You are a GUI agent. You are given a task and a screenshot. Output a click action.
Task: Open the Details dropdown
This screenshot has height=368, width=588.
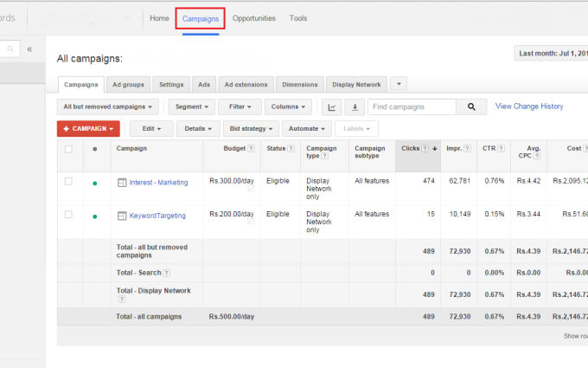point(198,129)
